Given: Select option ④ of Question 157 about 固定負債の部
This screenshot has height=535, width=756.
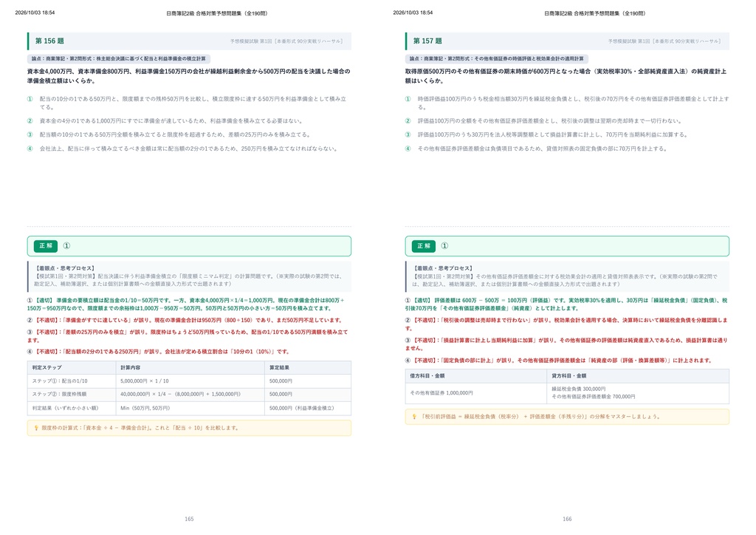Looking at the screenshot, I should [537, 149].
